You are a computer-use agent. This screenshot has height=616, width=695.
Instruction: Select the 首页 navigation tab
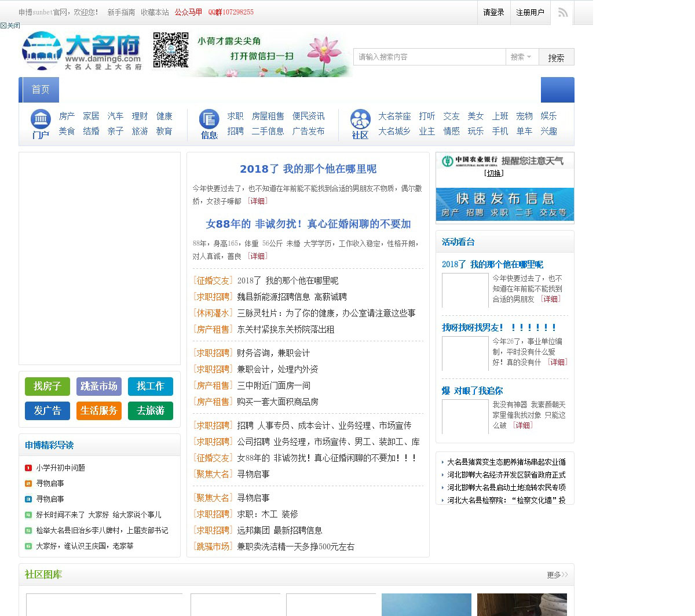pos(41,90)
